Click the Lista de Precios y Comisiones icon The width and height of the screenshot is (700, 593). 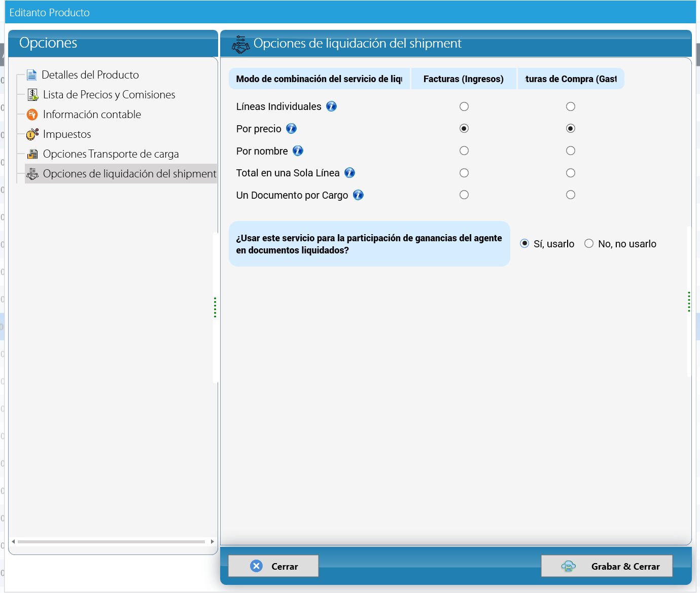pos(33,95)
